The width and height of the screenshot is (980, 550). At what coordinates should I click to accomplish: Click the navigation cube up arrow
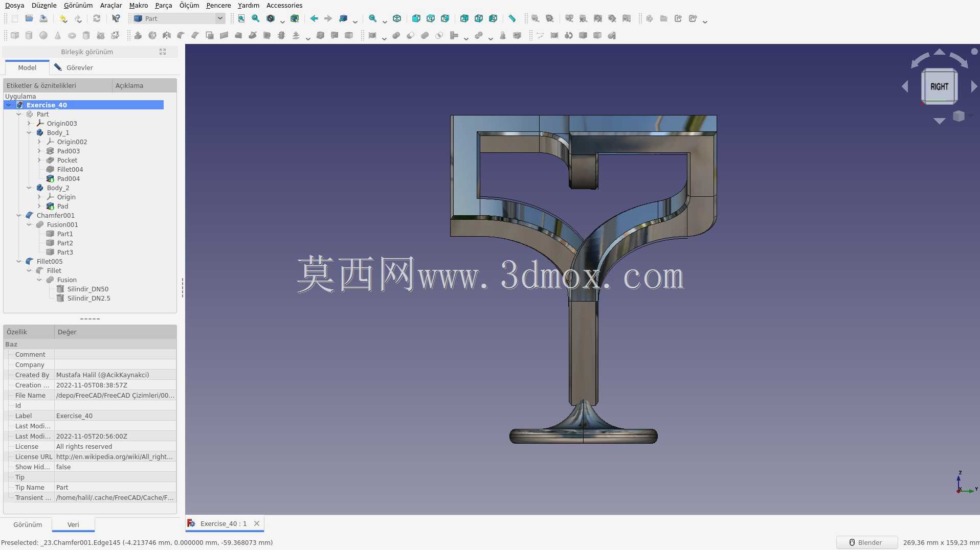(940, 52)
